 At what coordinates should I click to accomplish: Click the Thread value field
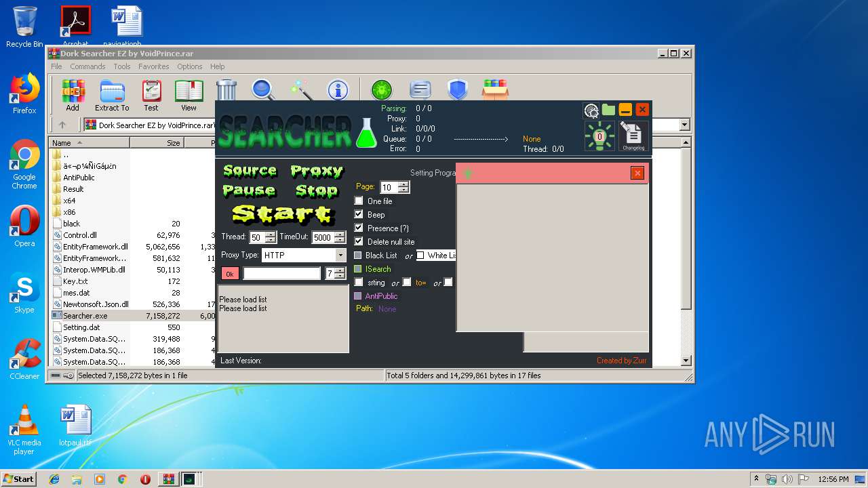257,237
